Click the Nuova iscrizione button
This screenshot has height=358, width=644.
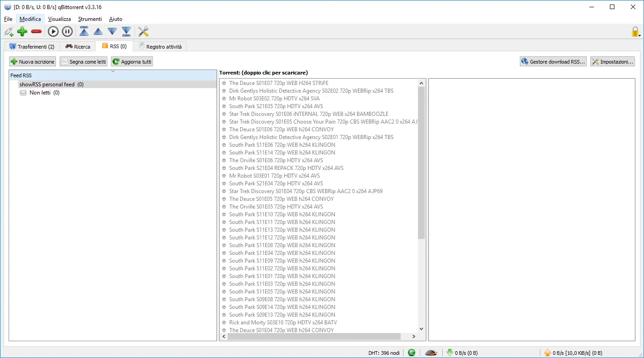pyautogui.click(x=33, y=61)
